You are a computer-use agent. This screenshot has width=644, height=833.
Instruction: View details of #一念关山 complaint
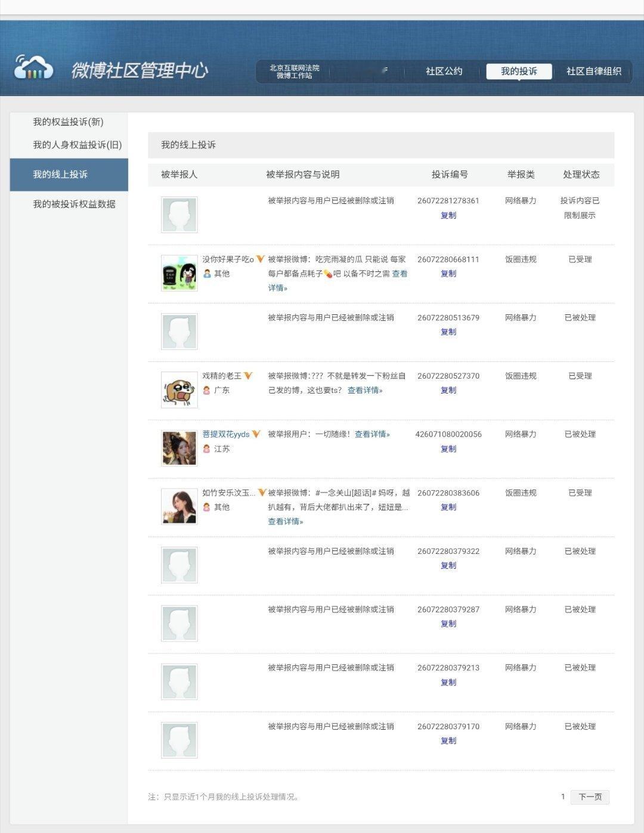tap(285, 522)
